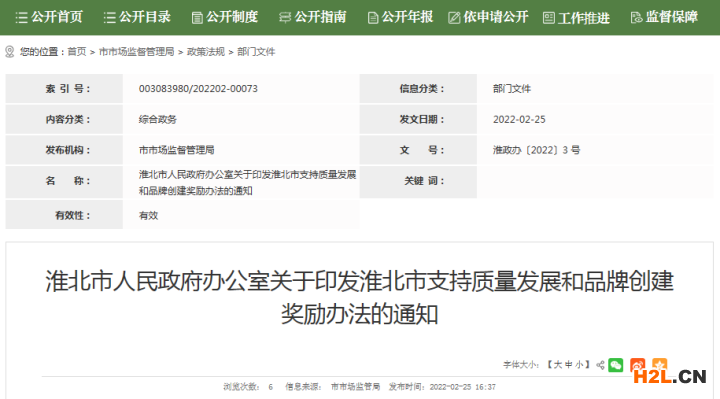This screenshot has height=399, width=720.
Task: Set font size to 中 (medium)
Action: 568,365
